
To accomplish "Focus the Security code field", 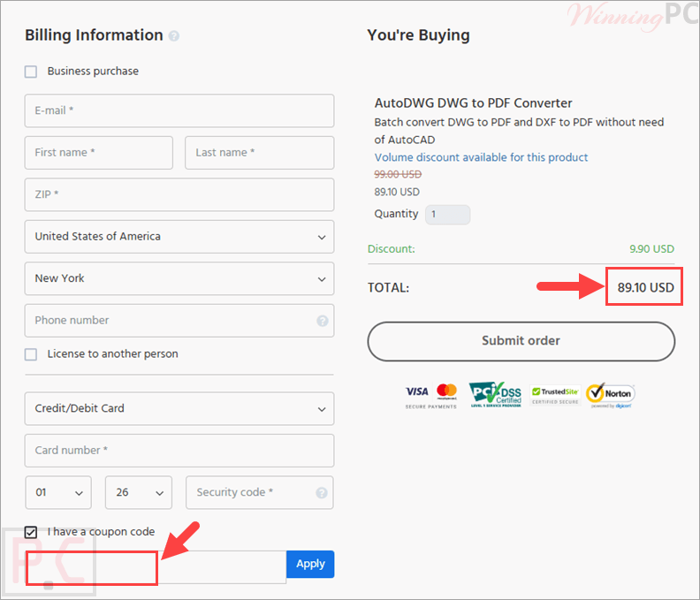I will [x=259, y=492].
